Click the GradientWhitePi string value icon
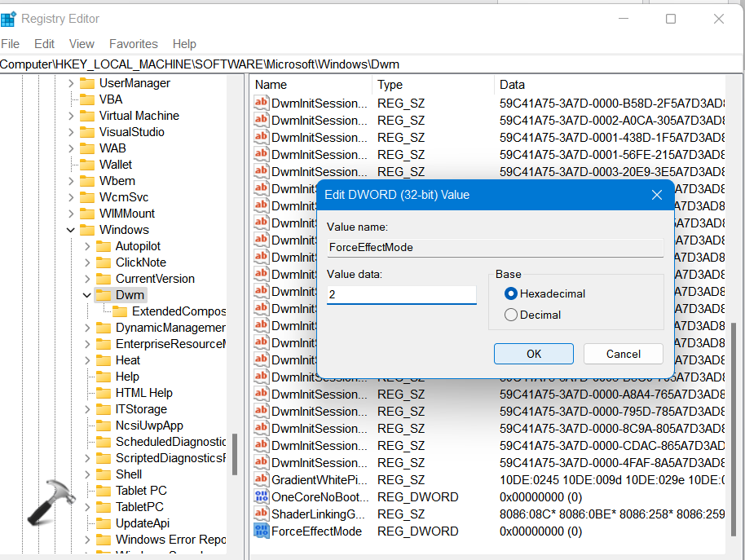The height and width of the screenshot is (560, 745). pos(262,480)
